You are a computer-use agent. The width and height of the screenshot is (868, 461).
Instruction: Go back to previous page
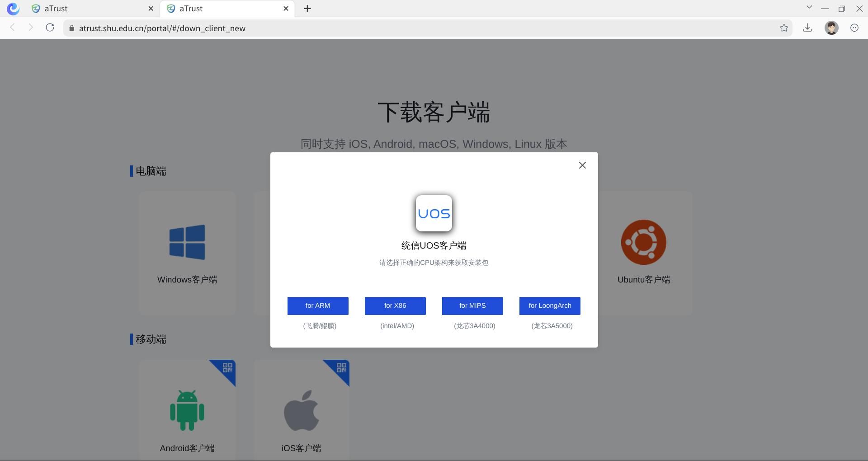(13, 28)
